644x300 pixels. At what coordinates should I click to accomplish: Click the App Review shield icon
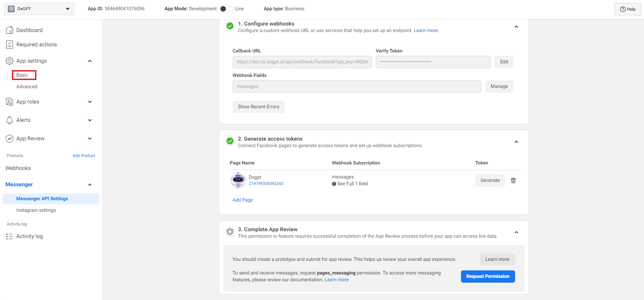[x=10, y=139]
